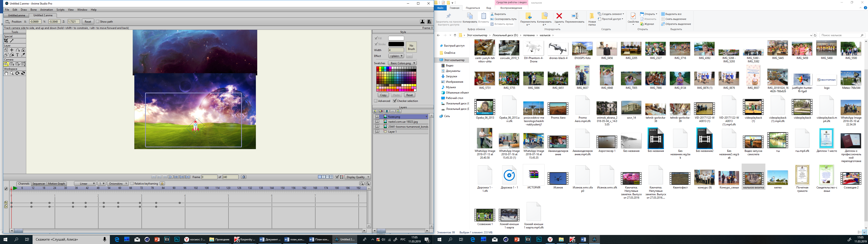868x244 pixels.
Task: Jump to the animation's last frame
Action: [188, 177]
